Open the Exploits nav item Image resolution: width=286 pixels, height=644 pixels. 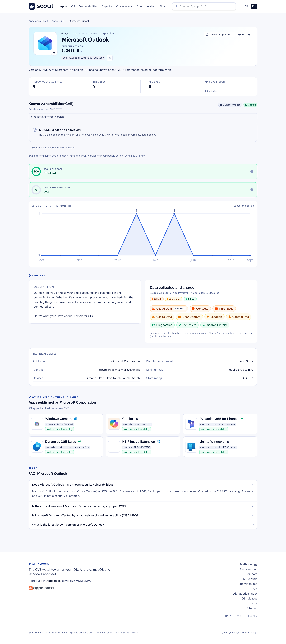[x=107, y=7]
